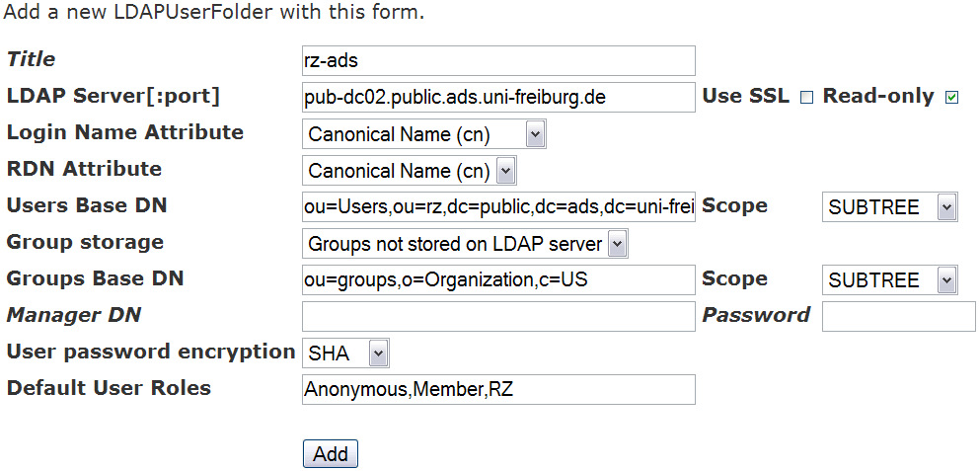Click the Groups Base DN text field
The height and width of the screenshot is (471, 980).
(x=498, y=279)
